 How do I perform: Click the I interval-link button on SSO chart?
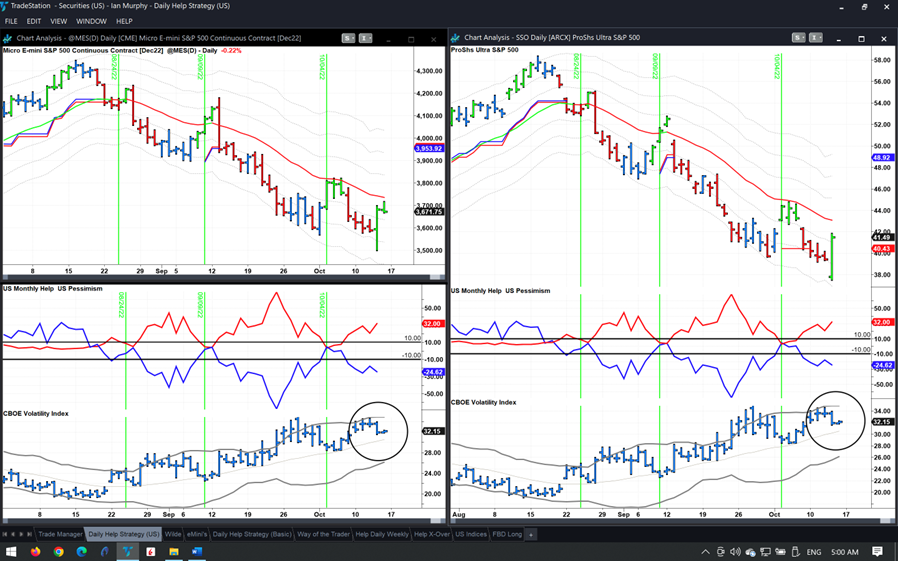pos(815,38)
